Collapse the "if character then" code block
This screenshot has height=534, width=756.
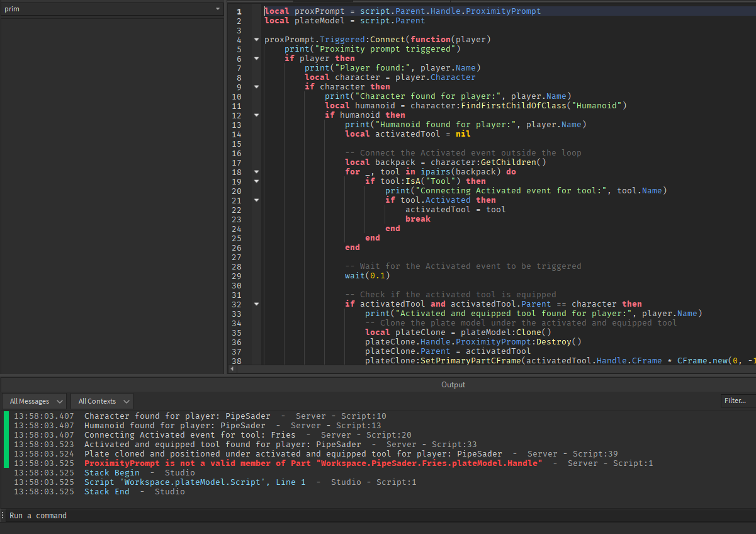point(256,86)
